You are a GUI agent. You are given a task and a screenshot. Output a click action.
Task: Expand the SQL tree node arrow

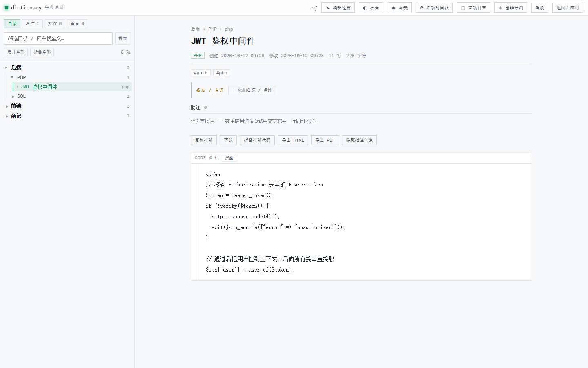(x=13, y=96)
